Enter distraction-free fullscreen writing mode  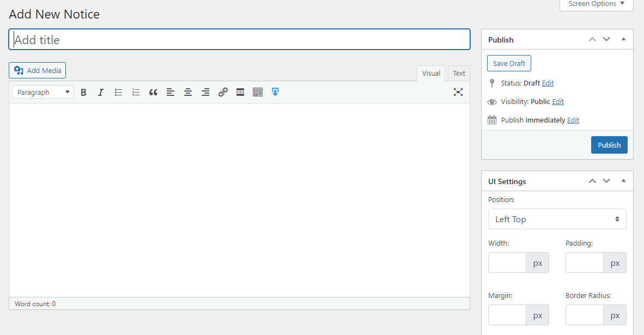pyautogui.click(x=458, y=92)
